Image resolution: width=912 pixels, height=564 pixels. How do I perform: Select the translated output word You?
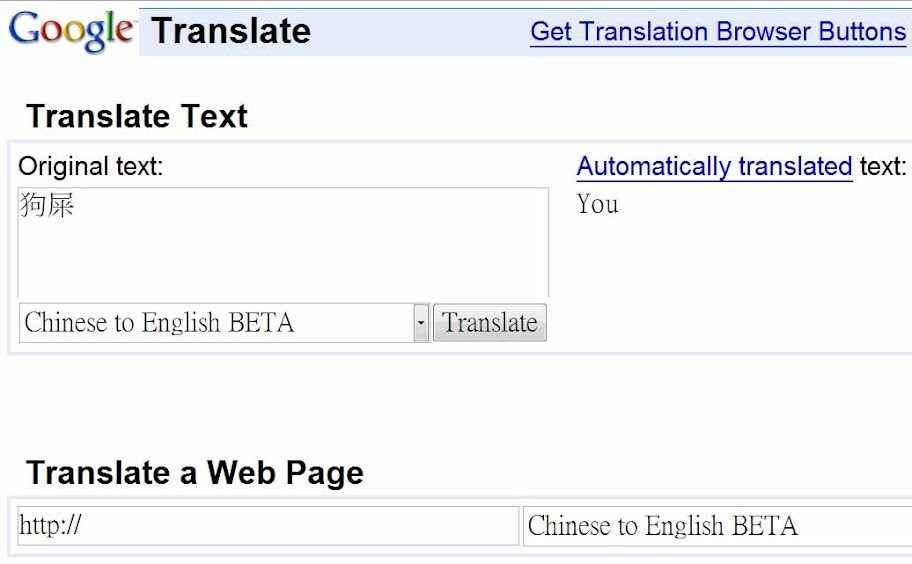pos(598,205)
